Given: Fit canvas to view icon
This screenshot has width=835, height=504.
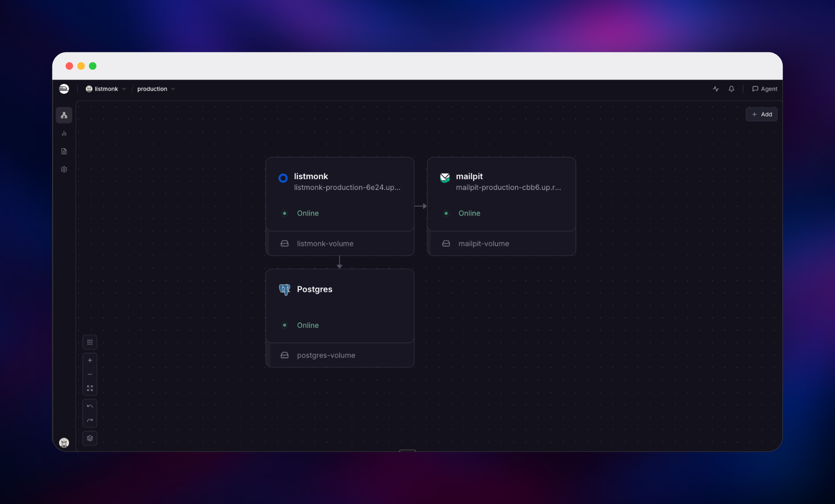Looking at the screenshot, I should pyautogui.click(x=90, y=388).
